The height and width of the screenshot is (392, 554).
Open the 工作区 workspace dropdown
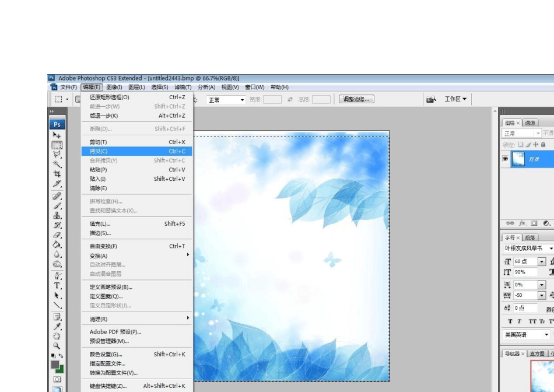[x=455, y=99]
